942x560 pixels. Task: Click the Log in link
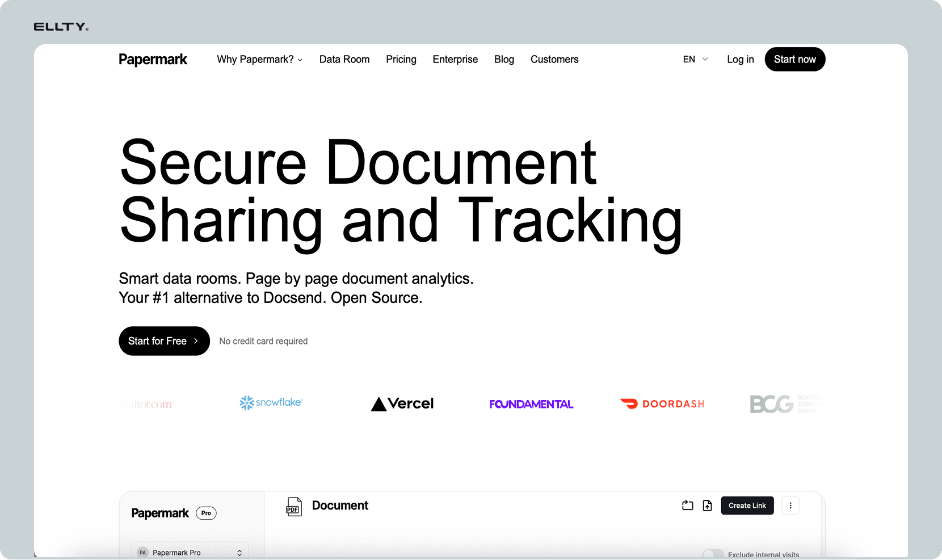click(x=741, y=60)
